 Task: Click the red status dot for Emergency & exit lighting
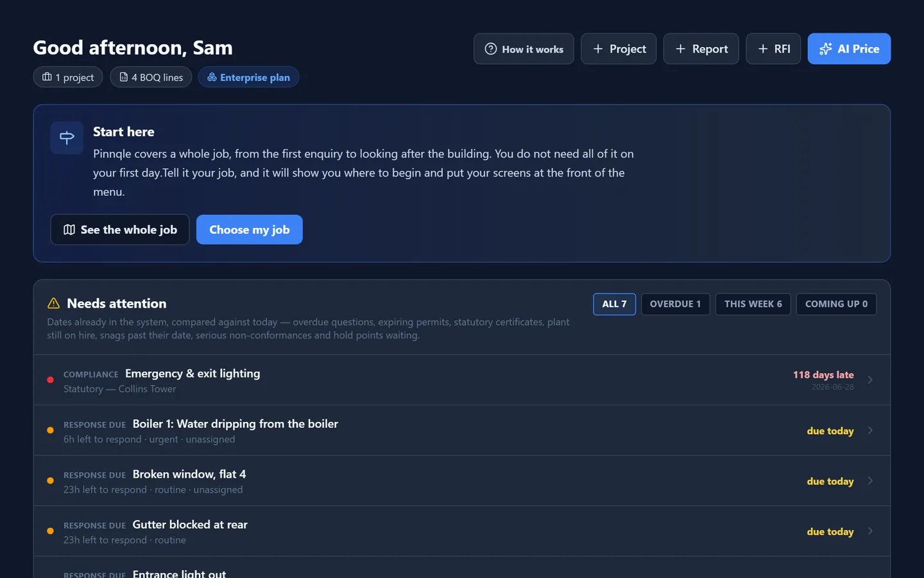click(50, 380)
